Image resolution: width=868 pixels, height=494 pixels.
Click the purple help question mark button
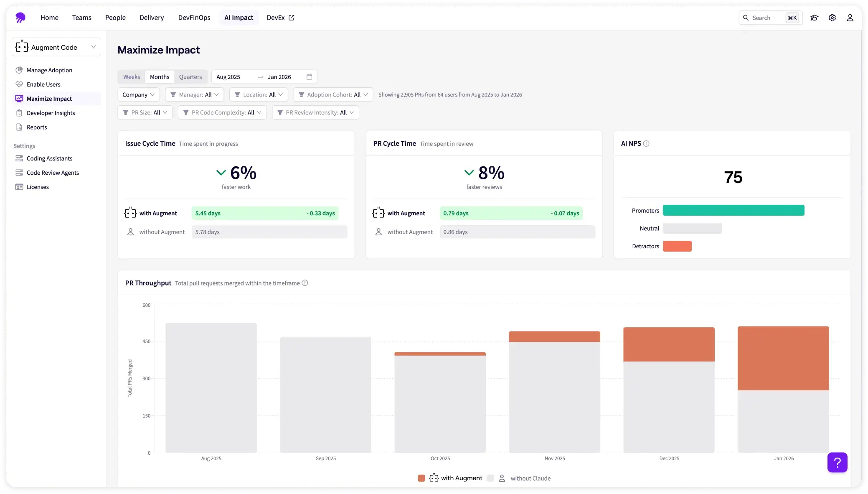(x=837, y=462)
